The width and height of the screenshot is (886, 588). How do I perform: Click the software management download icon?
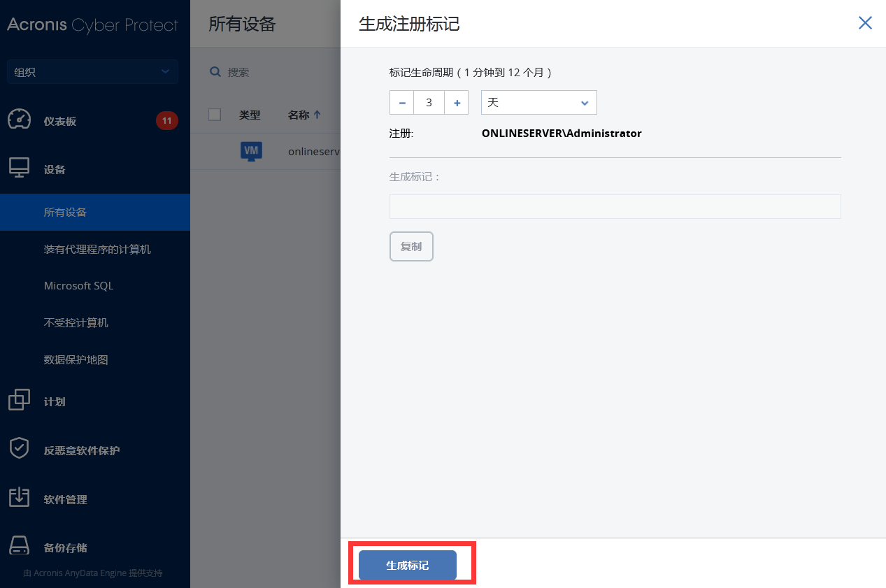click(x=19, y=497)
